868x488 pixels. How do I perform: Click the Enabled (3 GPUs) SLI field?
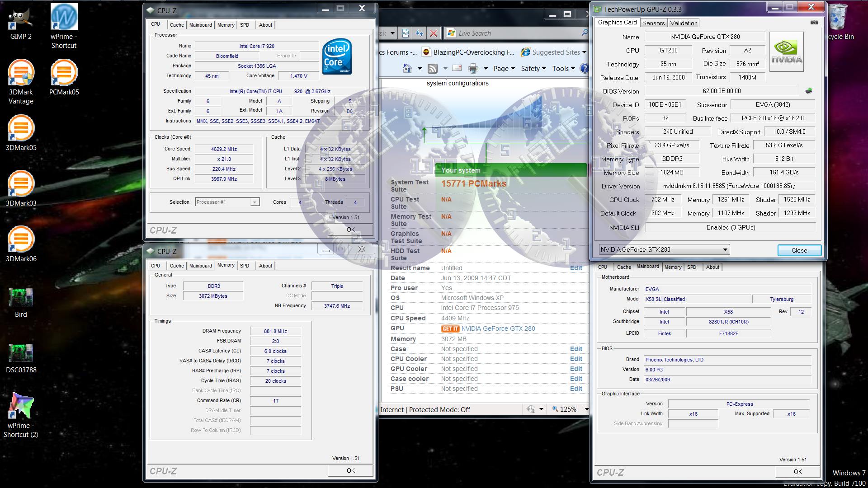pos(731,227)
